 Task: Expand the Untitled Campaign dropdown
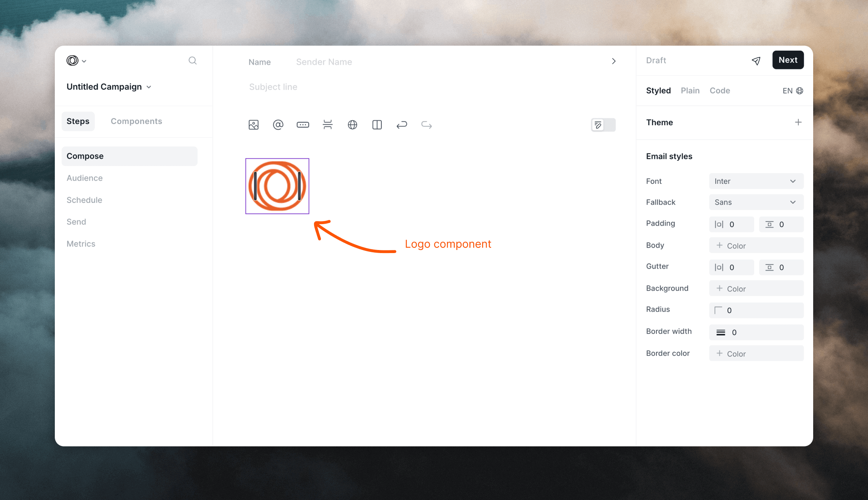pyautogui.click(x=148, y=87)
